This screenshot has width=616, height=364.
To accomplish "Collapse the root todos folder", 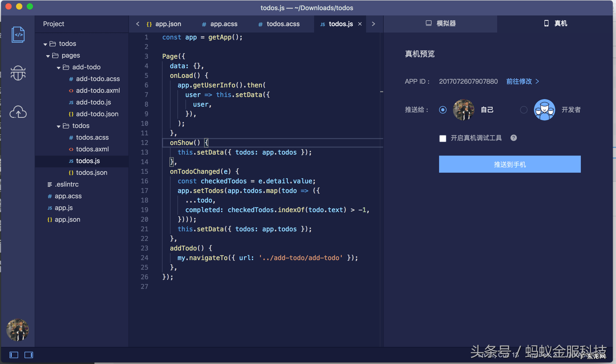I will tap(45, 44).
